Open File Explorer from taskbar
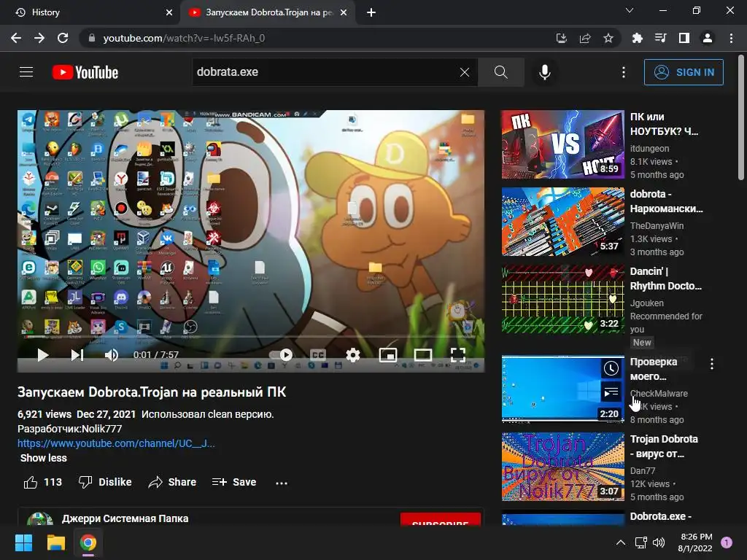This screenshot has width=747, height=560. pos(55,542)
